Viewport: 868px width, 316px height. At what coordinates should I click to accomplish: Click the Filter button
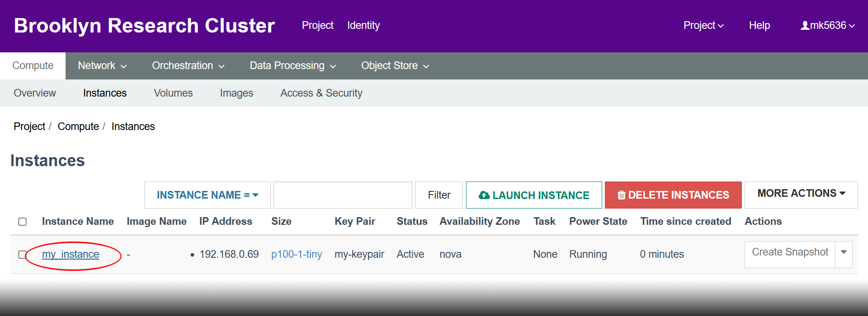coord(439,195)
